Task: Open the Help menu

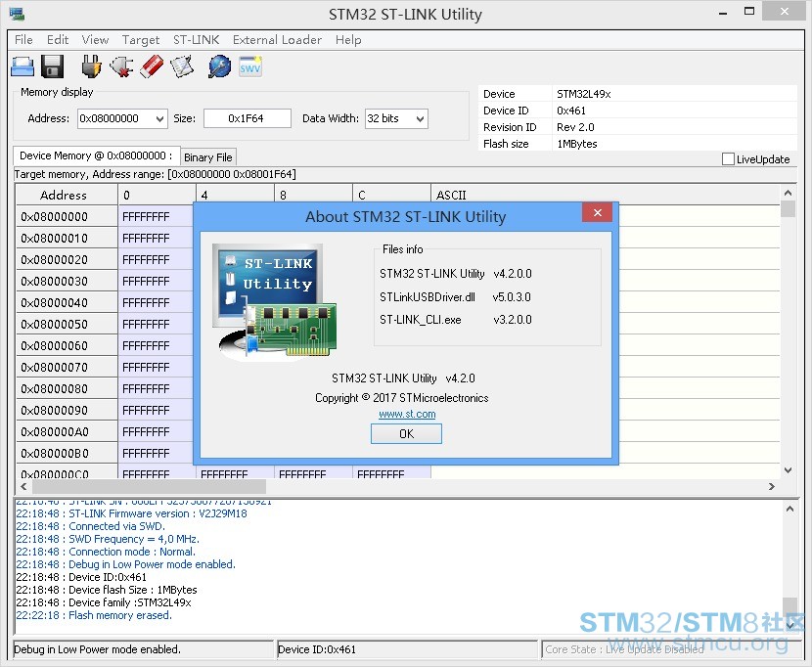Action: 348,40
